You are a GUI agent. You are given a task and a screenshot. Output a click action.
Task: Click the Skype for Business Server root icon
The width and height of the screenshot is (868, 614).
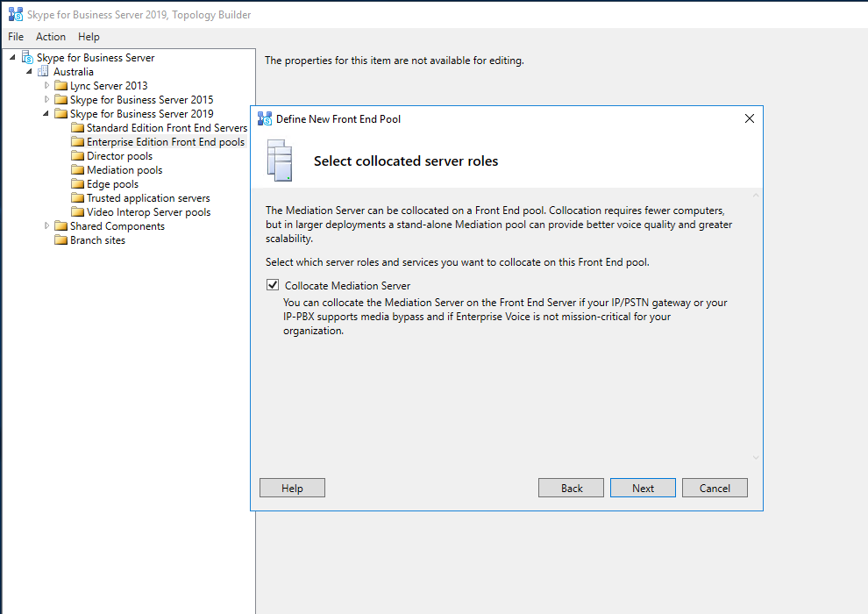coord(27,58)
